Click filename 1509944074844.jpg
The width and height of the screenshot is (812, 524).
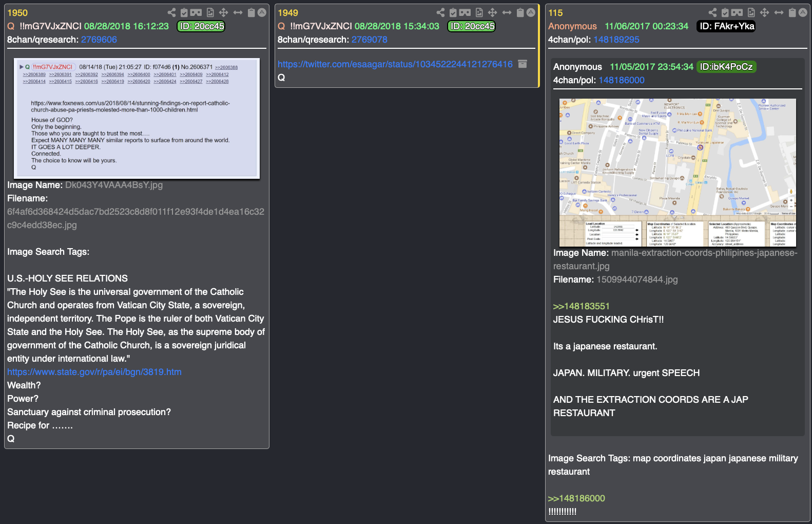click(637, 279)
